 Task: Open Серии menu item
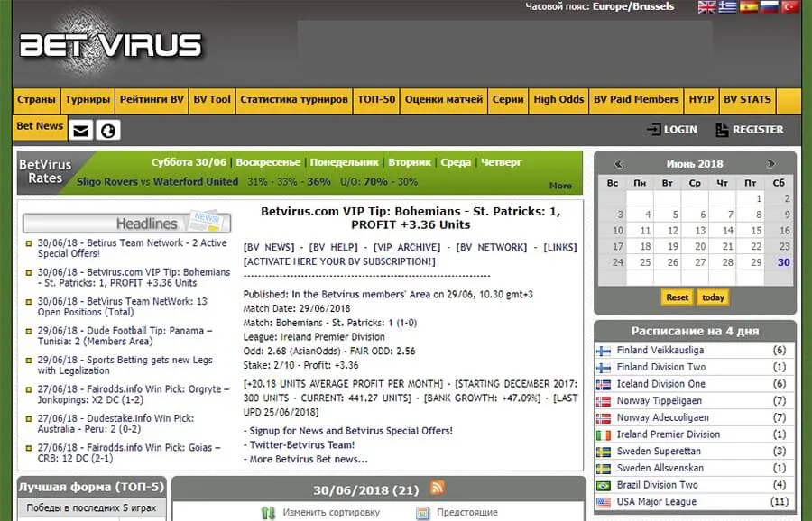tap(508, 100)
